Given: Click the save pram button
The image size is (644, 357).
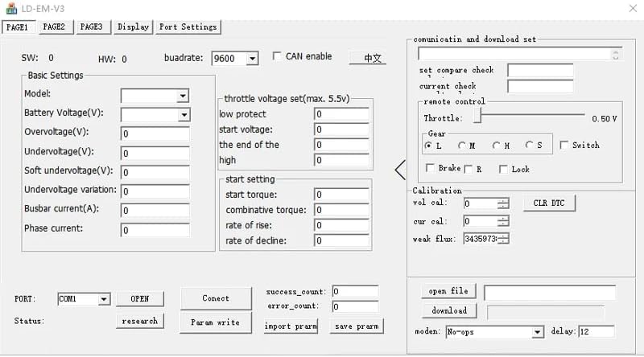Looking at the screenshot, I should click(357, 326).
